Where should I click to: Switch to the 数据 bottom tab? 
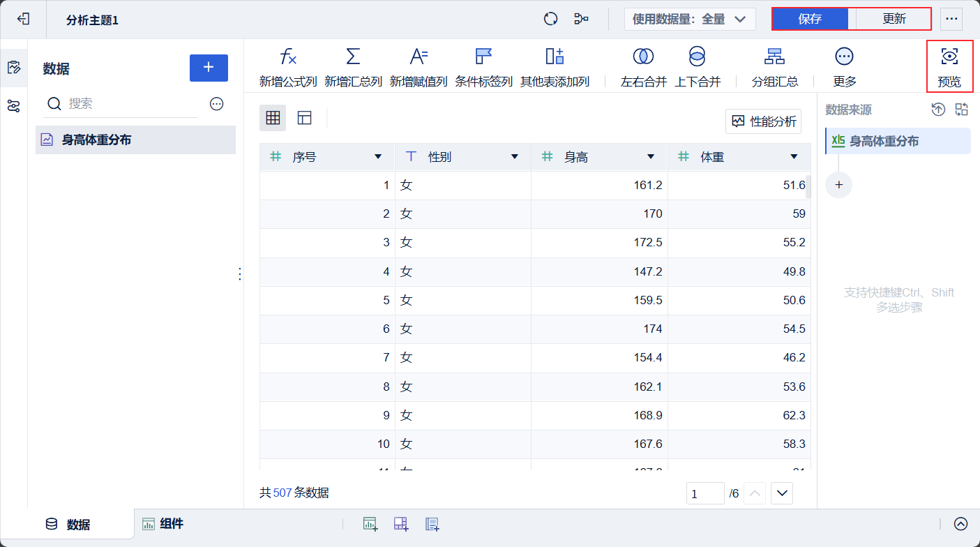point(68,525)
